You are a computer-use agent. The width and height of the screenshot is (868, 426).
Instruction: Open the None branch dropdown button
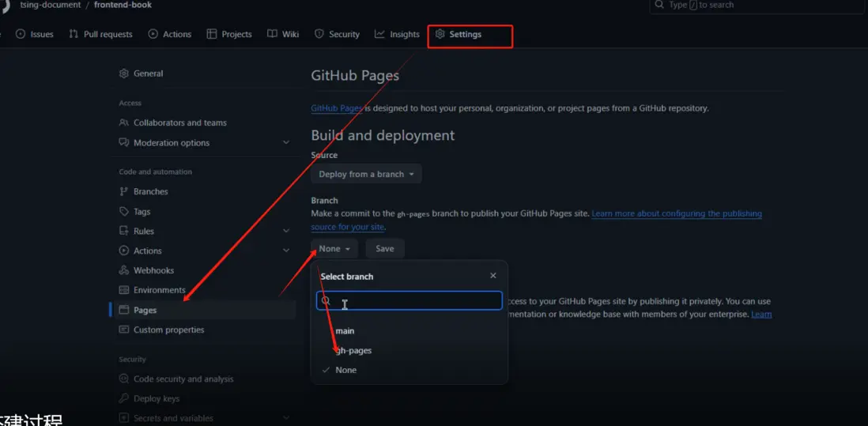(x=334, y=249)
